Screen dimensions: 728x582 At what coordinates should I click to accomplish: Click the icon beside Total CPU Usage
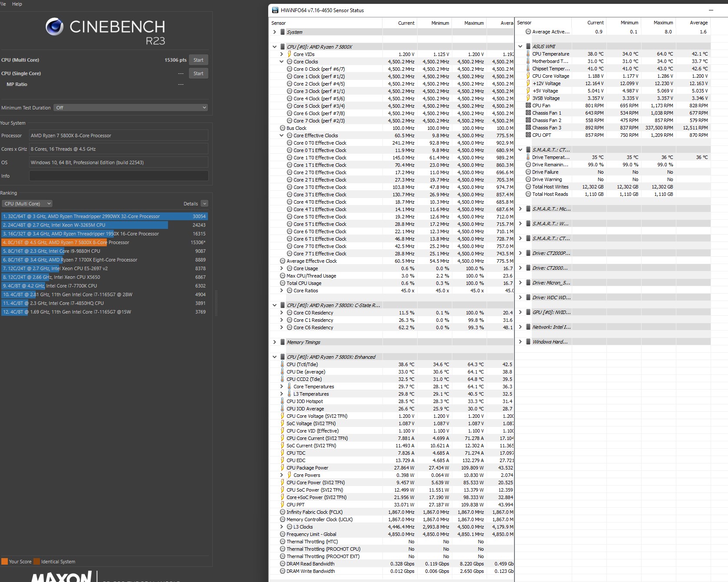point(283,283)
